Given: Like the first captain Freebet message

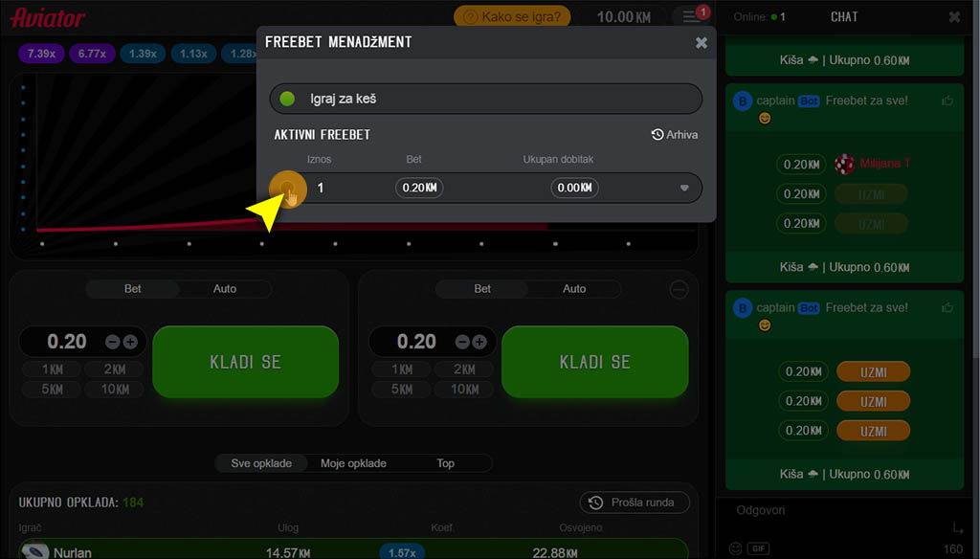Looking at the screenshot, I should (x=947, y=101).
